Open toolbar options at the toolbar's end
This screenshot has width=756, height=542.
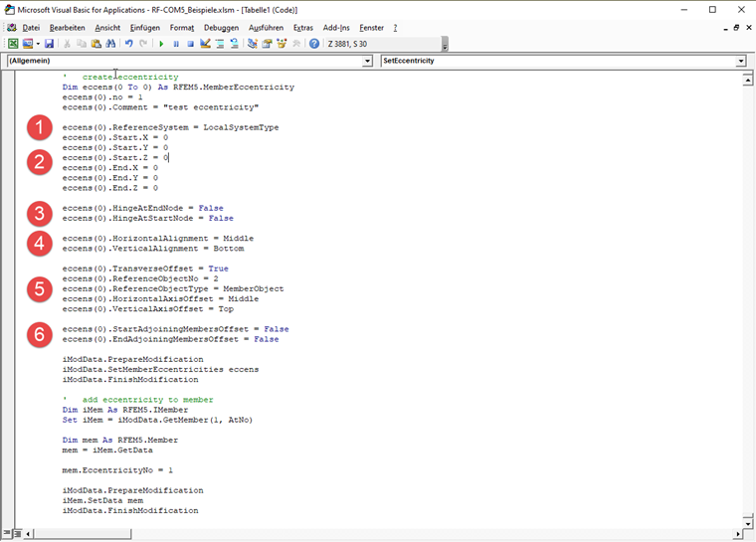pyautogui.click(x=445, y=45)
